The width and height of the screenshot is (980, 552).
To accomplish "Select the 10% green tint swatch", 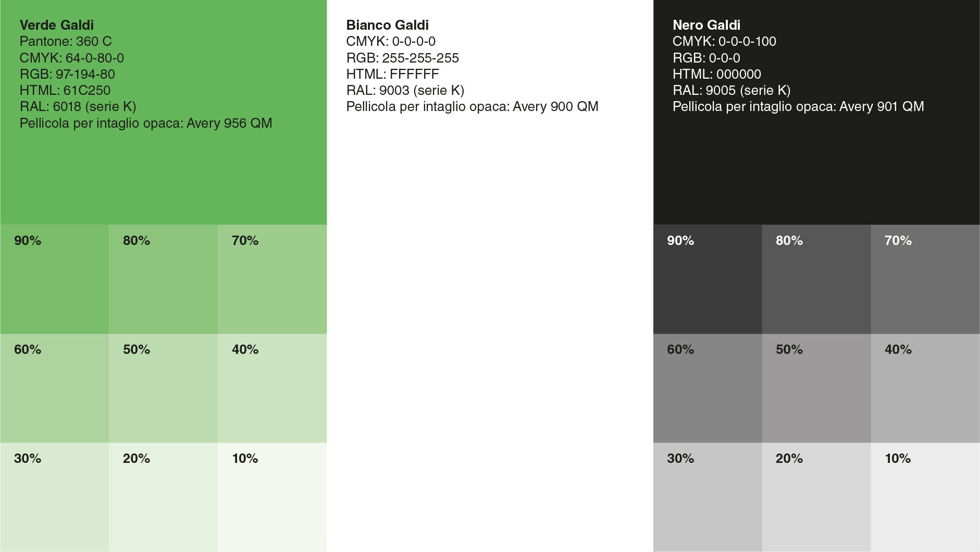I will pos(272,497).
